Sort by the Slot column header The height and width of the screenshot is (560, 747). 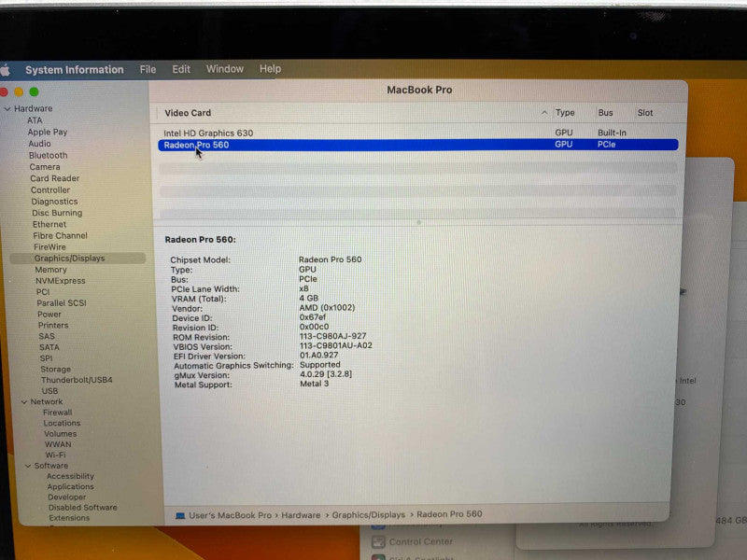tap(645, 113)
